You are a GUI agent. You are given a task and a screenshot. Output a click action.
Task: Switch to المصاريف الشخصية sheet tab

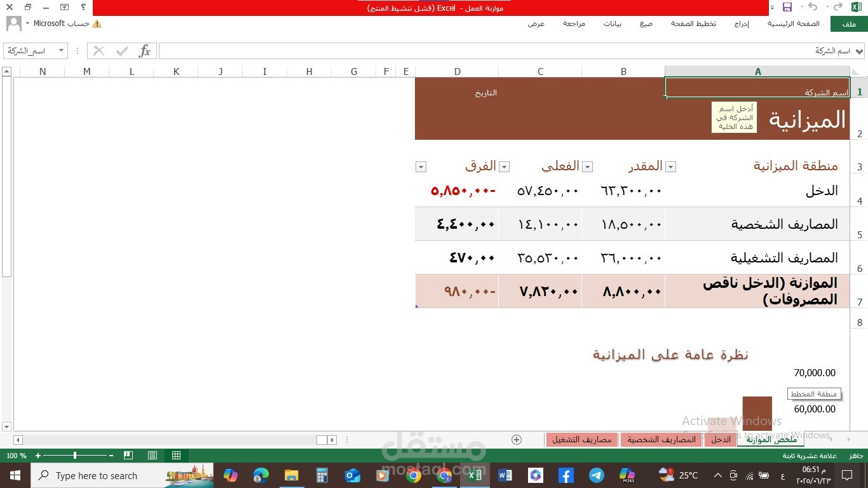pyautogui.click(x=661, y=440)
